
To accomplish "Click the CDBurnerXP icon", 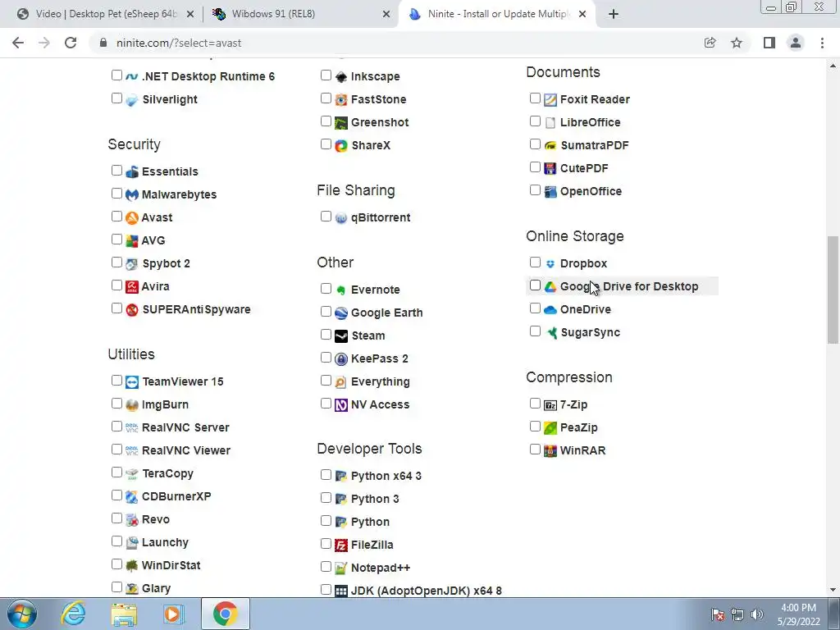I will [x=132, y=496].
